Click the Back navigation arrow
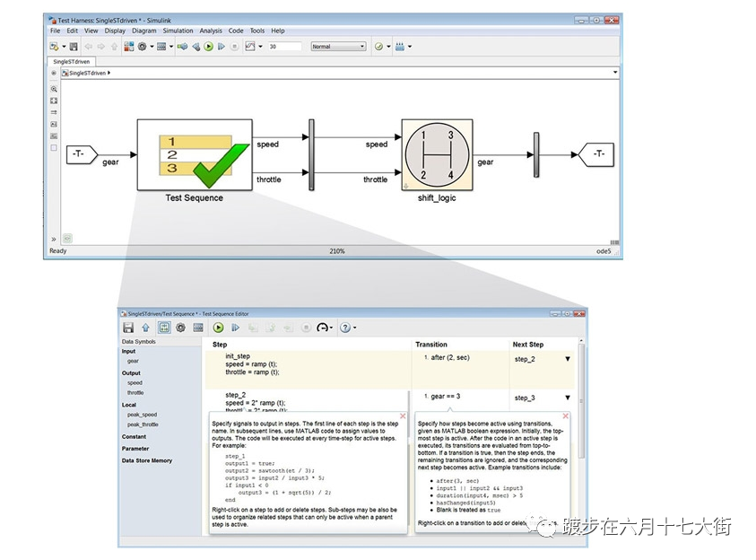Screen dimensions: 756x560 (x=89, y=47)
